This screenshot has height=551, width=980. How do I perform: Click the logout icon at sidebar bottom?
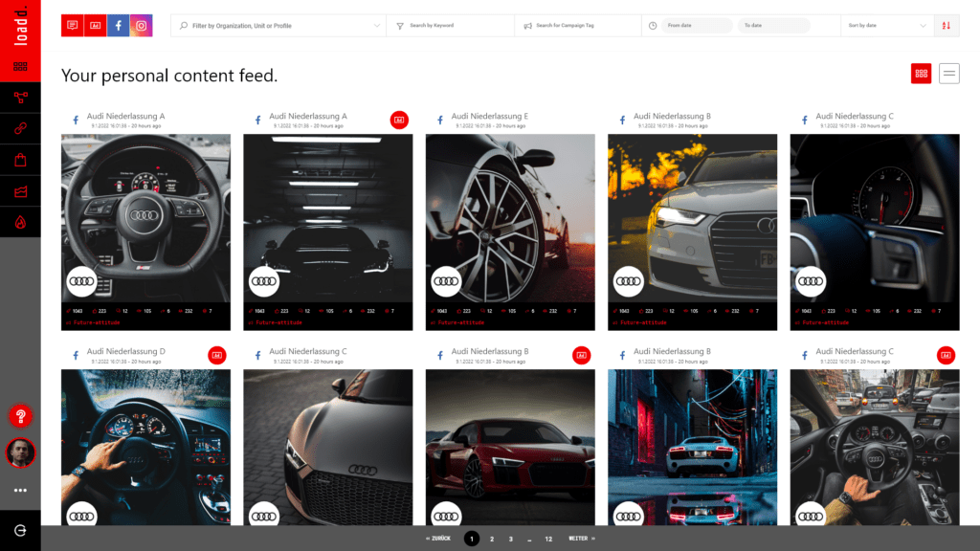[20, 530]
